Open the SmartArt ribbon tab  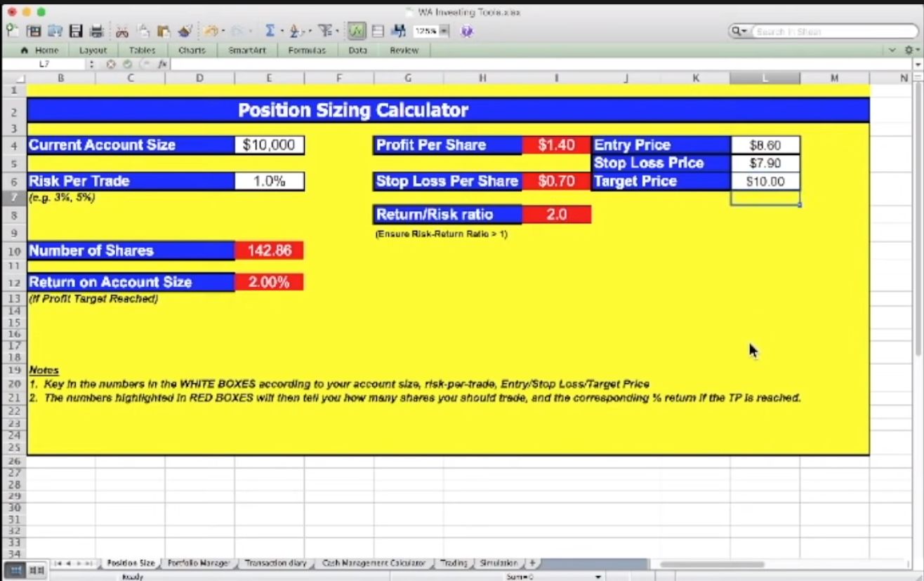[247, 51]
